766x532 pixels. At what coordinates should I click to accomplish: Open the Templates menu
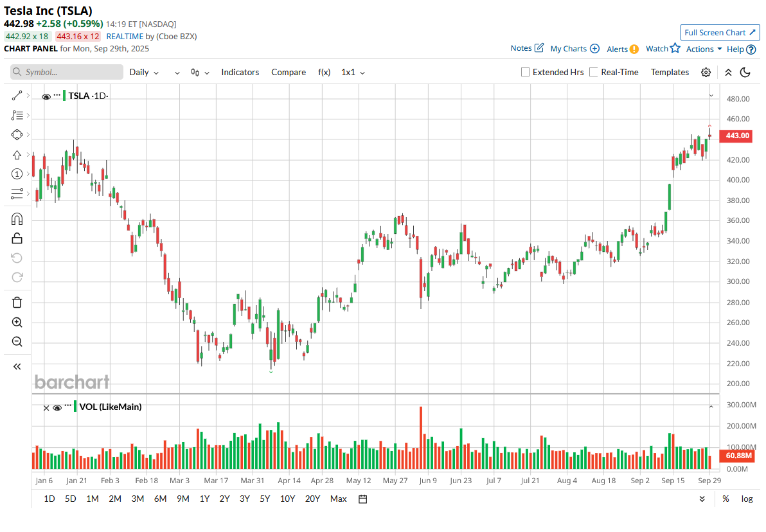(x=670, y=73)
